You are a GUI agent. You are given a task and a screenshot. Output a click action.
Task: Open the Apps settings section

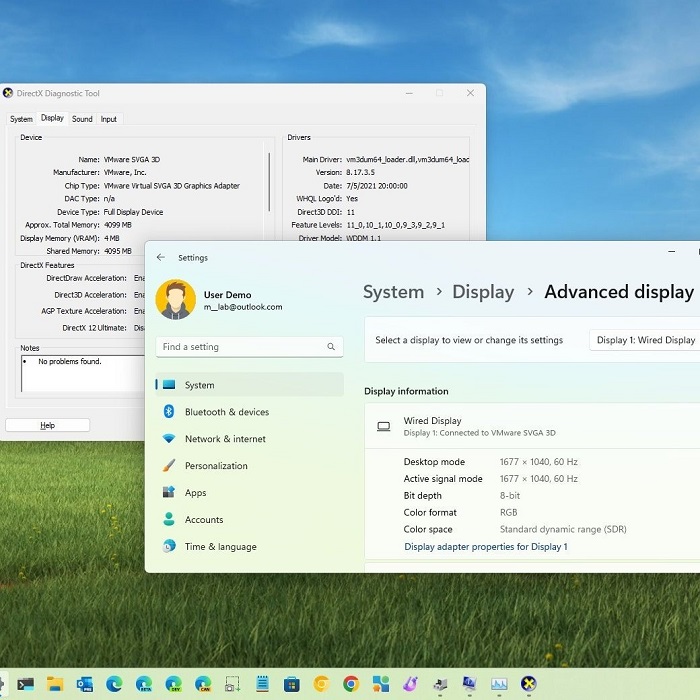click(195, 493)
